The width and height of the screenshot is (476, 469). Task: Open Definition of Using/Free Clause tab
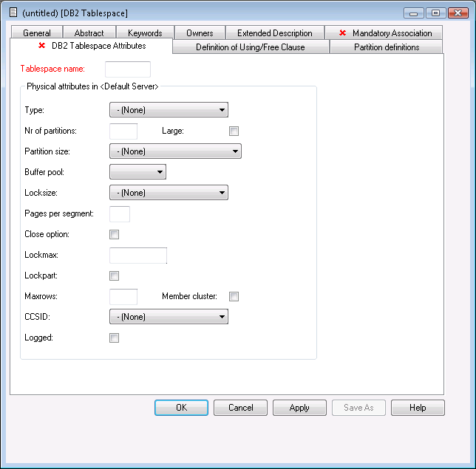coord(251,47)
